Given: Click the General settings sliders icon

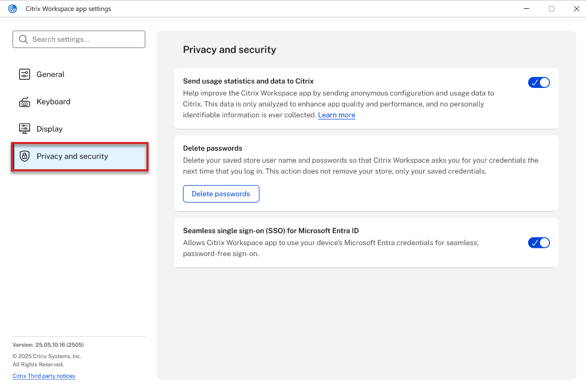Looking at the screenshot, I should click(x=24, y=74).
